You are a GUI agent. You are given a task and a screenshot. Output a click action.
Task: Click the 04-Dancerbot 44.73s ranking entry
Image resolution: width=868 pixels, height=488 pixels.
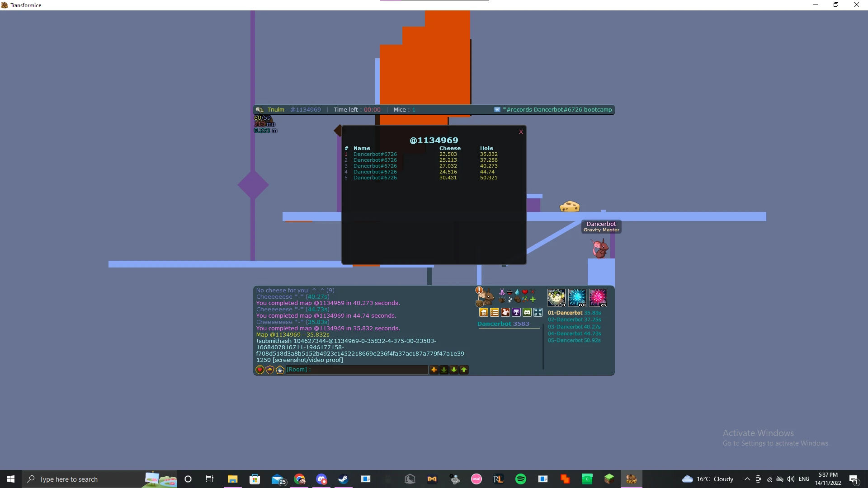tap(575, 333)
